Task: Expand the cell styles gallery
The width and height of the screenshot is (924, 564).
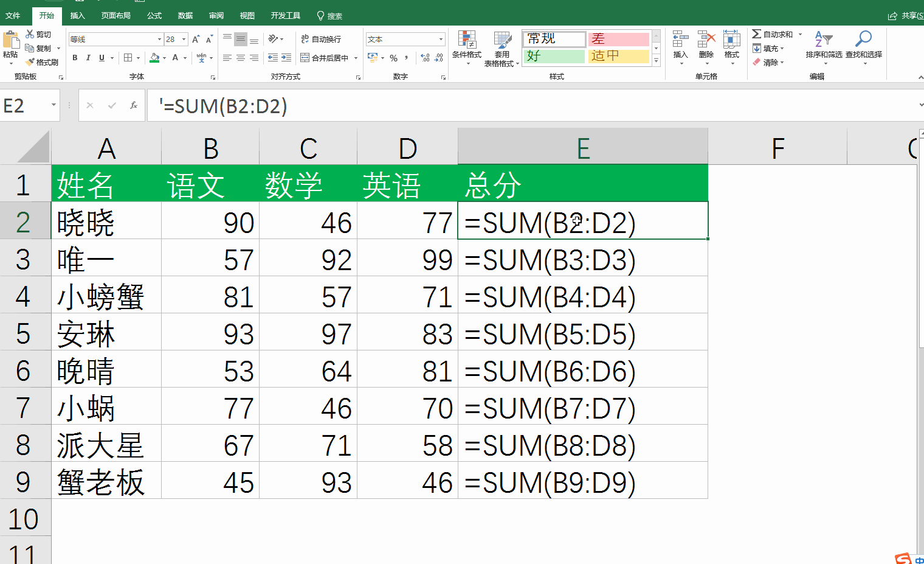Action: 656,60
